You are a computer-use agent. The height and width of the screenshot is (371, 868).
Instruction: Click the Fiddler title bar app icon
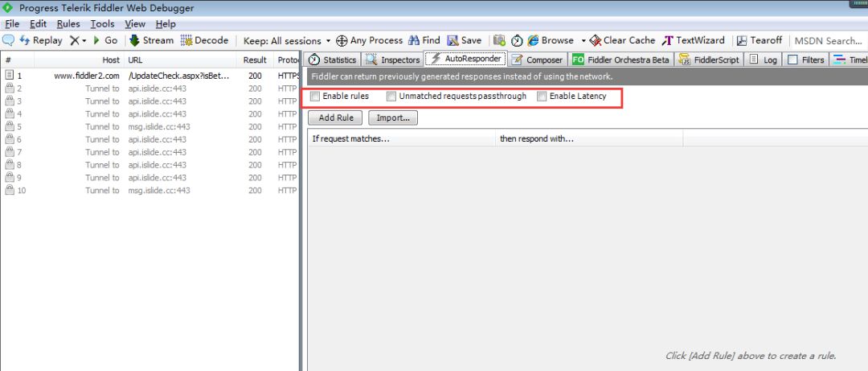point(8,8)
